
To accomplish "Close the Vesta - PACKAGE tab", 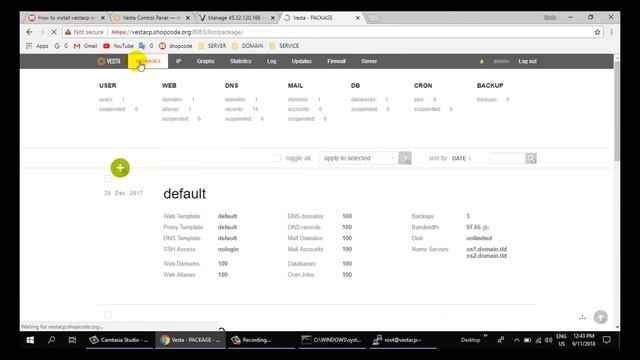I will [x=358, y=18].
